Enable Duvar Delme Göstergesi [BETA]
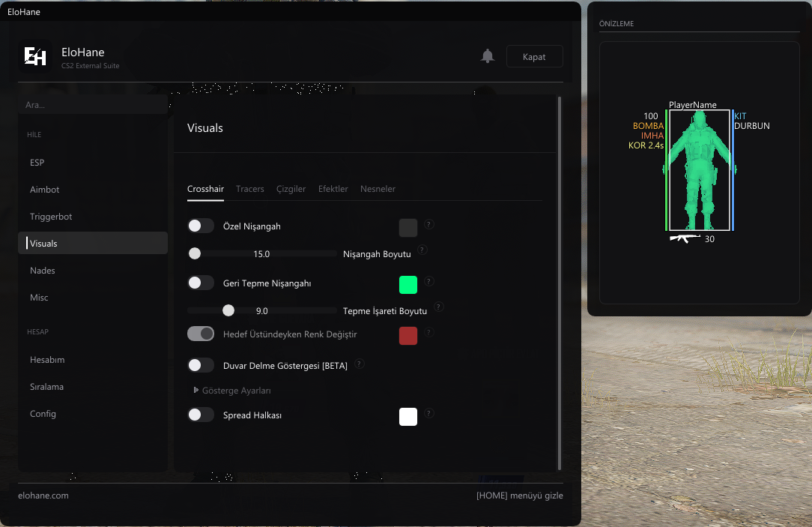Viewport: 812px width, 527px height. point(201,365)
